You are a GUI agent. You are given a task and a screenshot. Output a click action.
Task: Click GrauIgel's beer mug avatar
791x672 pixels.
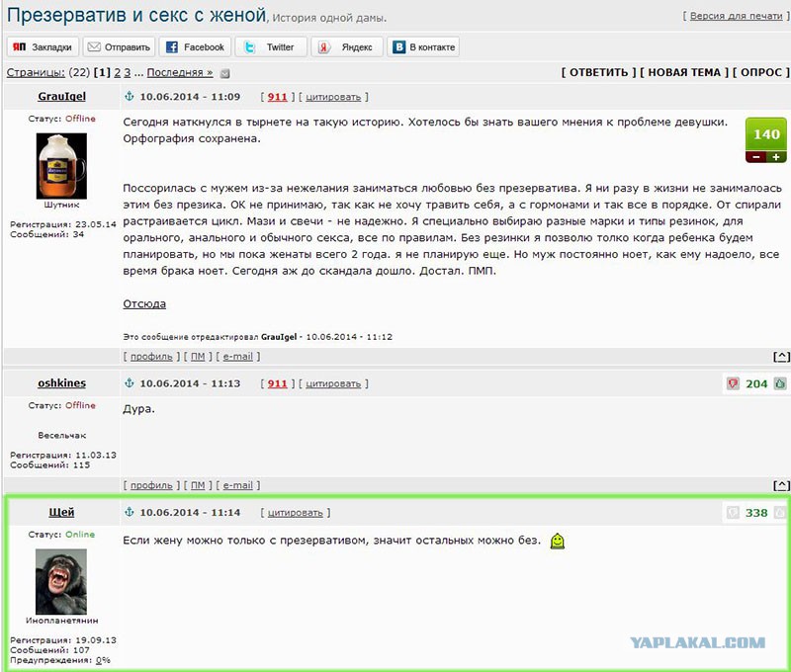pos(61,166)
